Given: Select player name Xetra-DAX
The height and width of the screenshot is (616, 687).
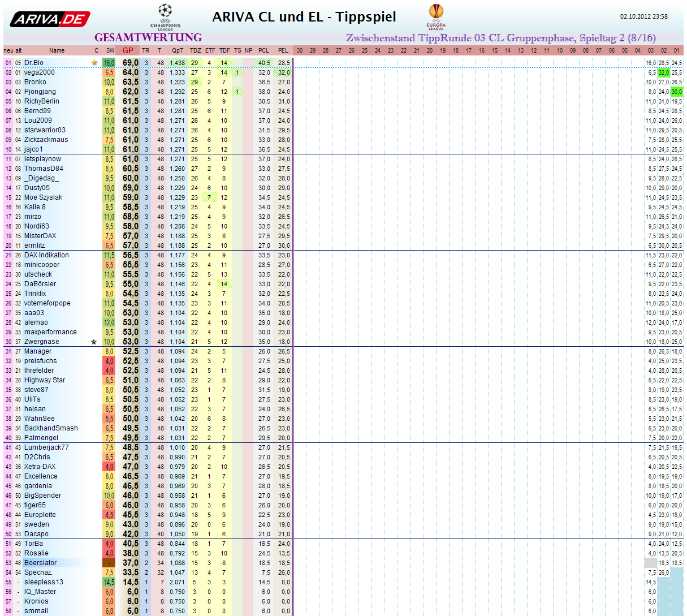Looking at the screenshot, I should pos(40,467).
